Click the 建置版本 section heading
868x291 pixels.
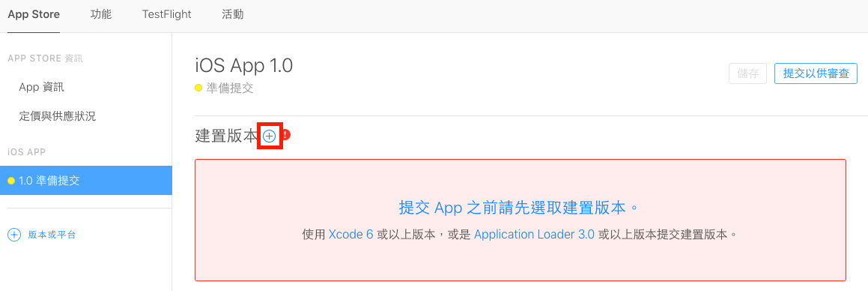point(227,136)
